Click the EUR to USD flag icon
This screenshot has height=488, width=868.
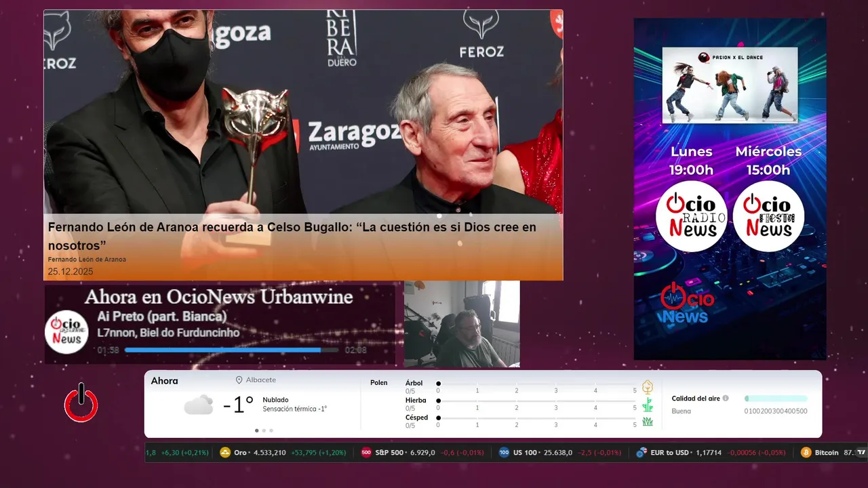pos(641,452)
